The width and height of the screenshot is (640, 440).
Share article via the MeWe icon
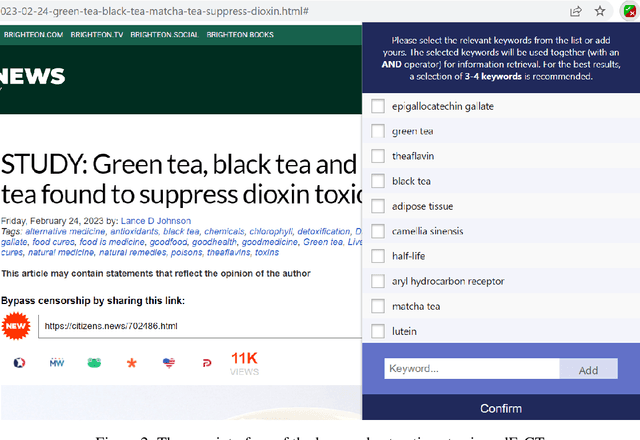point(57,362)
